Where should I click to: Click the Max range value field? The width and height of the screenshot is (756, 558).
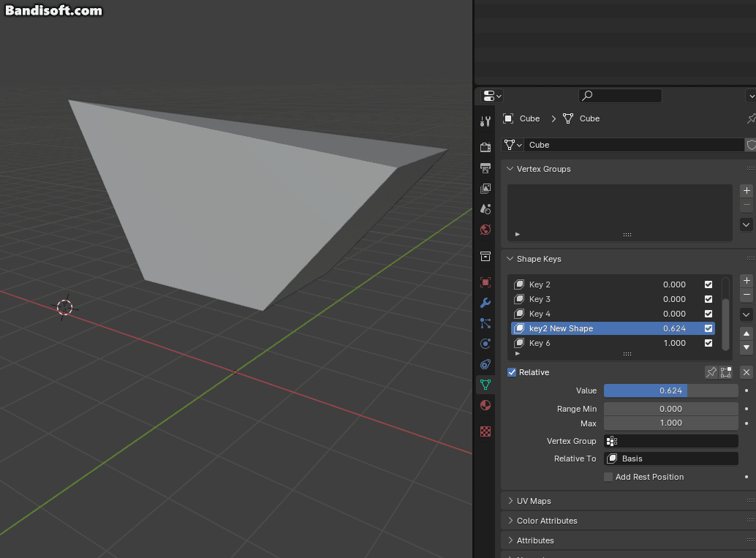[670, 423]
